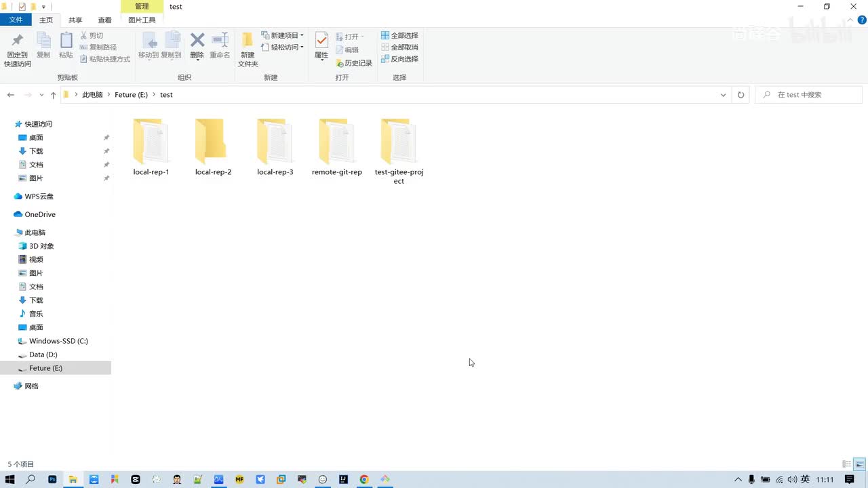Click the 删除 red X icon
The width and height of the screenshot is (868, 488).
point(197,41)
